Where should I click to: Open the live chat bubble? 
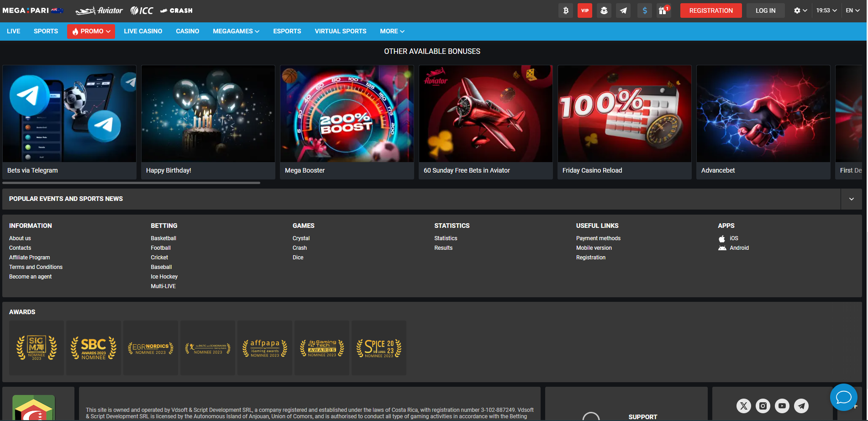(x=843, y=397)
